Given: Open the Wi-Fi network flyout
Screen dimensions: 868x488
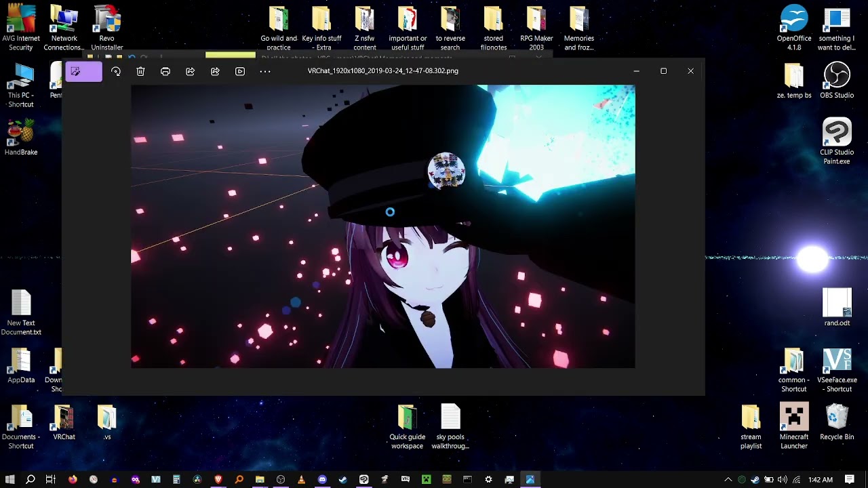Looking at the screenshot, I should 797,480.
